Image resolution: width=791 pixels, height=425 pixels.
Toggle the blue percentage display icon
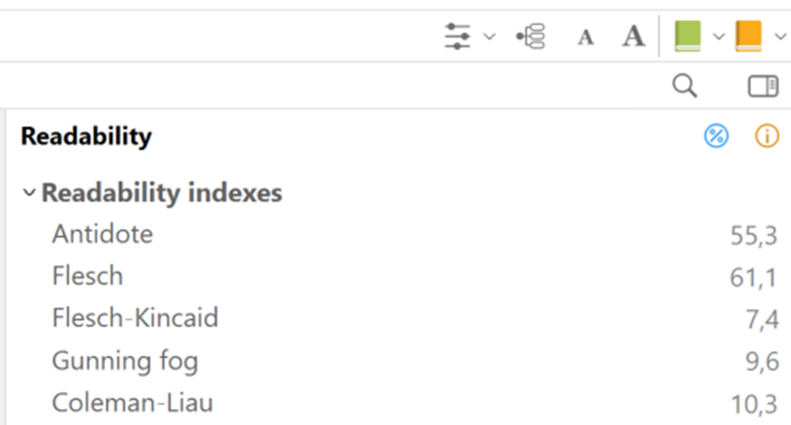716,137
